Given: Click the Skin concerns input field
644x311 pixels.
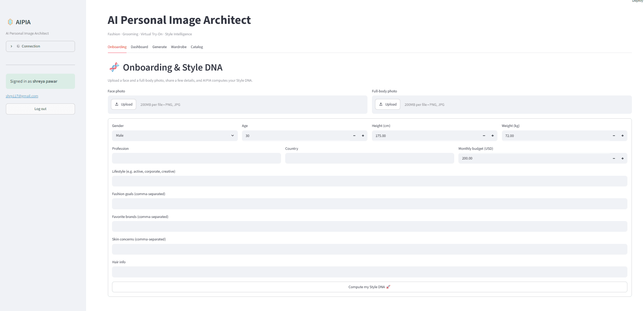Looking at the screenshot, I should (370, 249).
